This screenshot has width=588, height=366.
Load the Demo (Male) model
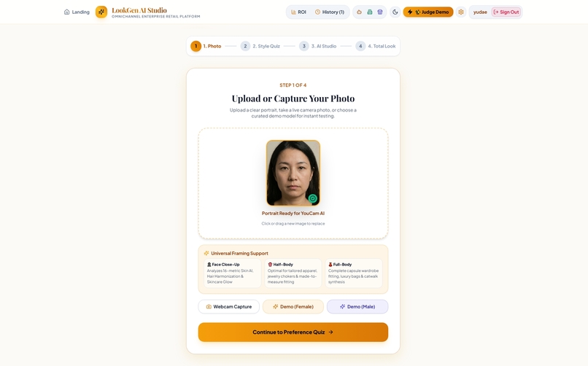(357, 306)
